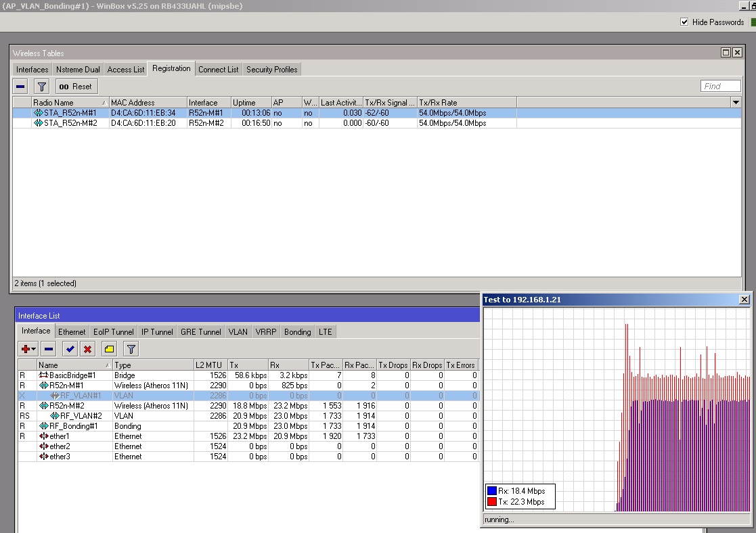This screenshot has width=756, height=533.
Task: Click inside the Find input field
Action: coord(719,86)
